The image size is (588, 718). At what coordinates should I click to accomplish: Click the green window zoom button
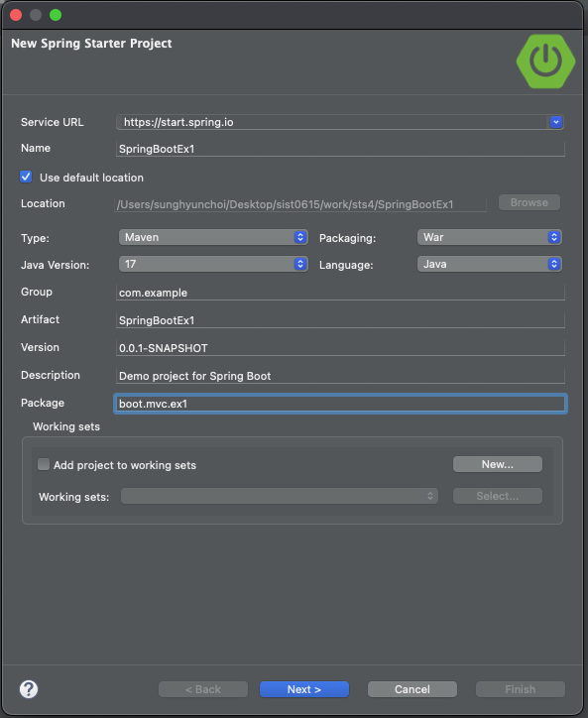(56, 15)
